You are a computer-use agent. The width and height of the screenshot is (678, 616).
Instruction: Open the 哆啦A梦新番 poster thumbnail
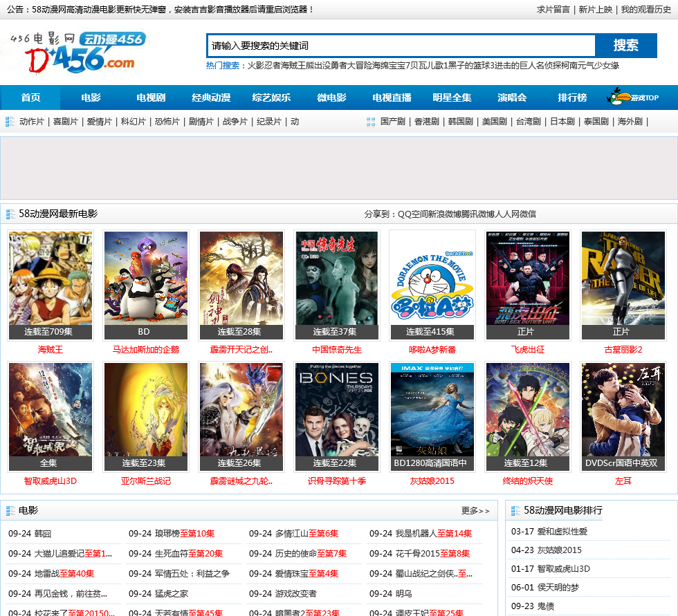[x=432, y=285]
